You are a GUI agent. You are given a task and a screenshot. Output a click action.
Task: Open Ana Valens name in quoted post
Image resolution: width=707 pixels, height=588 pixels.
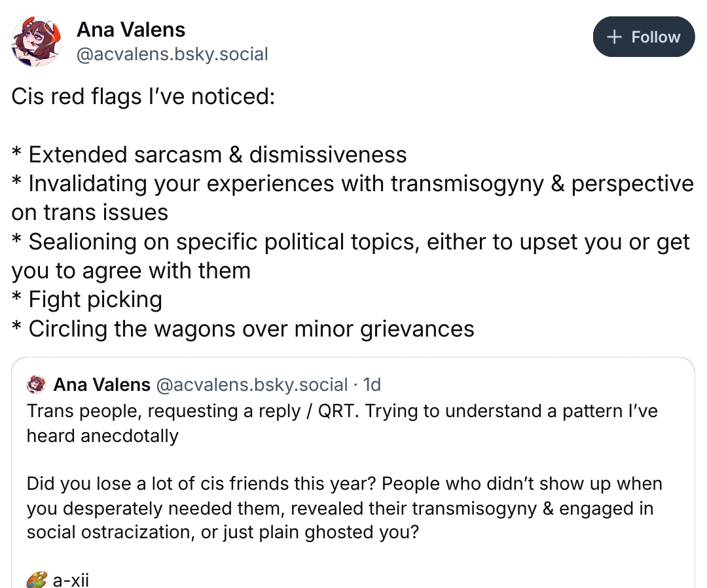click(101, 385)
